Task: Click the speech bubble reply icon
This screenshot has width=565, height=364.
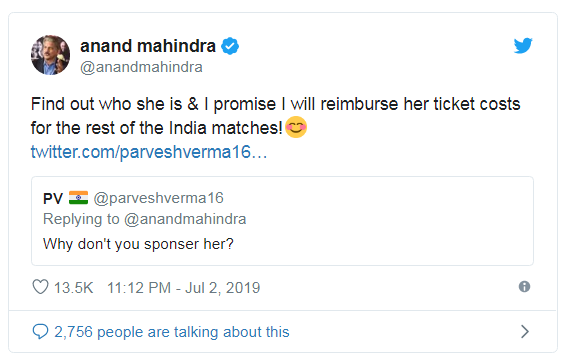Action: coord(40,331)
